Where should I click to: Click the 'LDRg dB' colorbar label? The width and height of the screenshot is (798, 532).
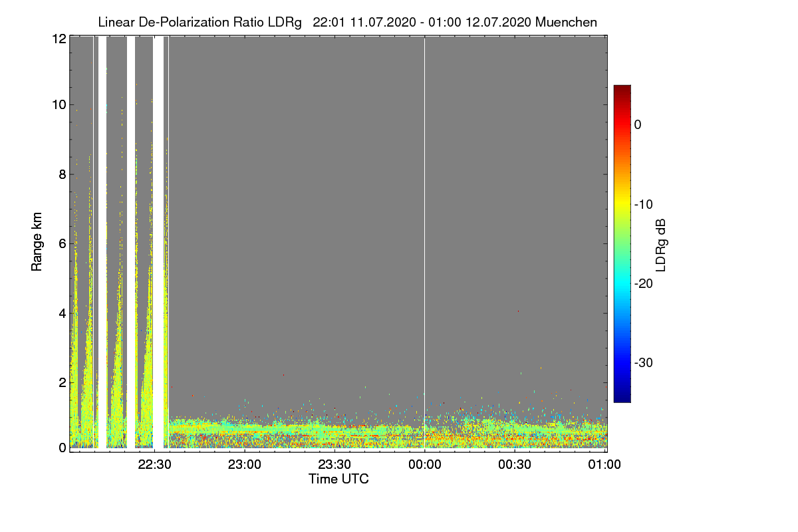point(660,246)
